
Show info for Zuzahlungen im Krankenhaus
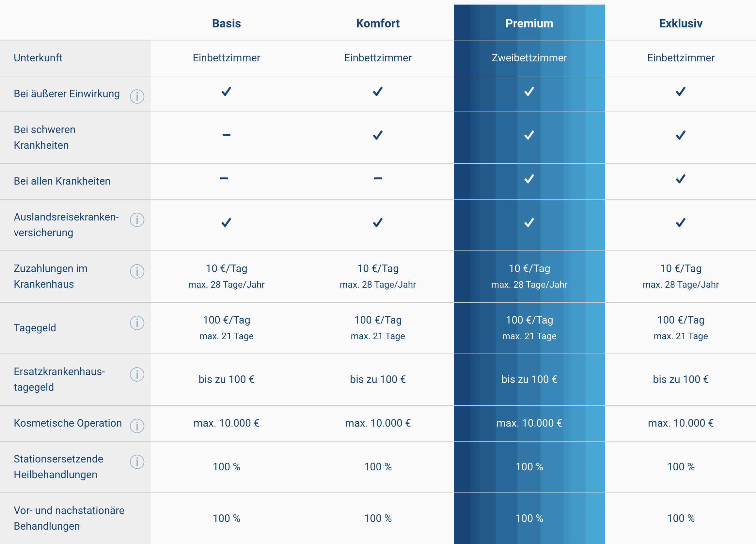point(137,271)
